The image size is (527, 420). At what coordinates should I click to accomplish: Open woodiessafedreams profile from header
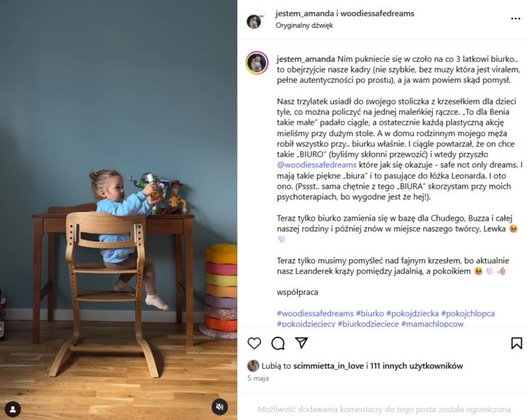377,14
